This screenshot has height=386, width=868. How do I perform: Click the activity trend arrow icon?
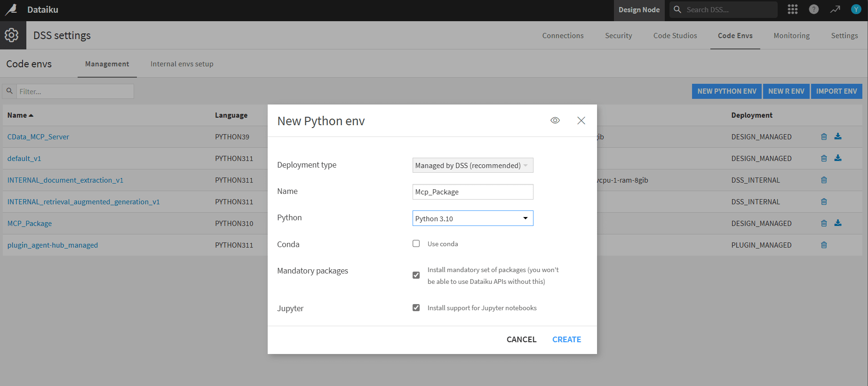pyautogui.click(x=835, y=10)
